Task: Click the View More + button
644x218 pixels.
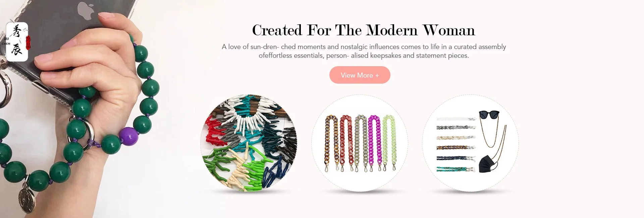Action: pos(360,75)
